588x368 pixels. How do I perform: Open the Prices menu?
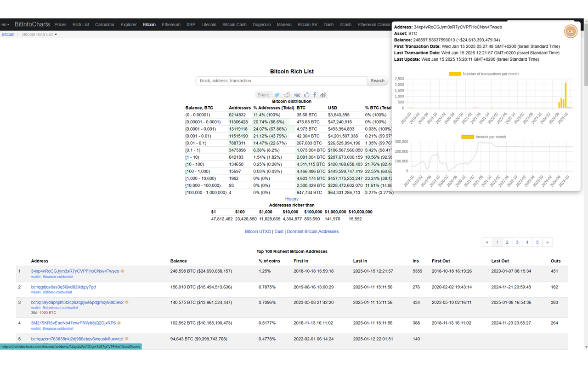click(60, 25)
